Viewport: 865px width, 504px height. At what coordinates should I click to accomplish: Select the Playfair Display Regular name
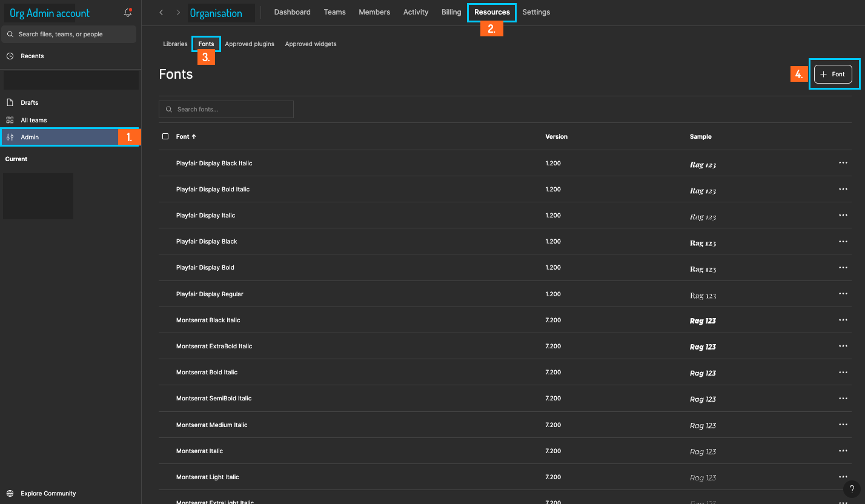point(210,294)
